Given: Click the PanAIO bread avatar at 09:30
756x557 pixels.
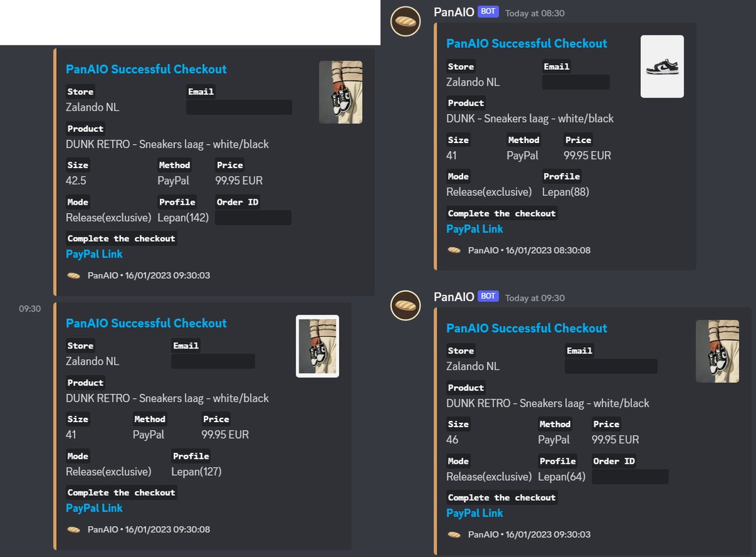Looking at the screenshot, I should (x=405, y=306).
